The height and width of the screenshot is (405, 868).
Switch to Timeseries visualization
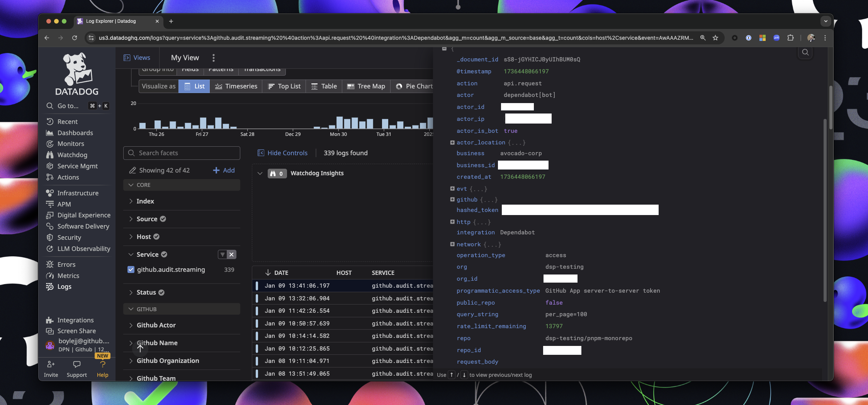coord(236,86)
